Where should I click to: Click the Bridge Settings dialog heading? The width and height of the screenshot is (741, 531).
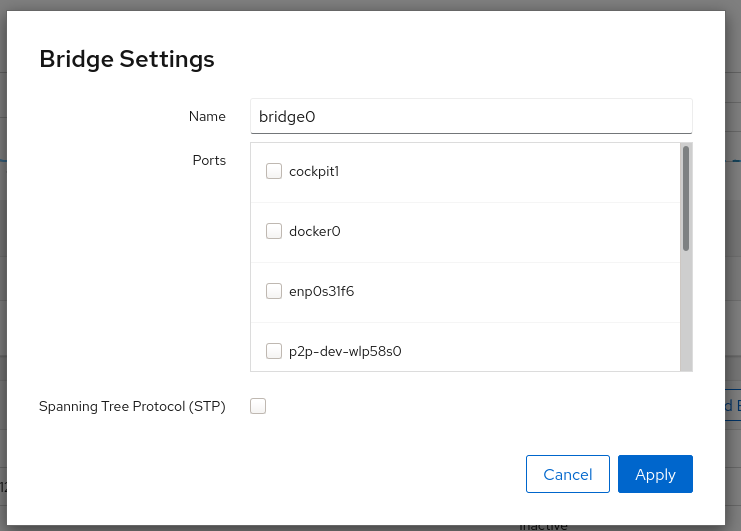[127, 59]
